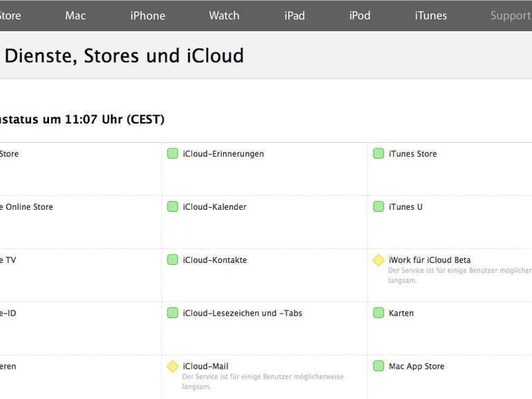
Task: Click green status icon for iTunes U
Action: (x=379, y=207)
